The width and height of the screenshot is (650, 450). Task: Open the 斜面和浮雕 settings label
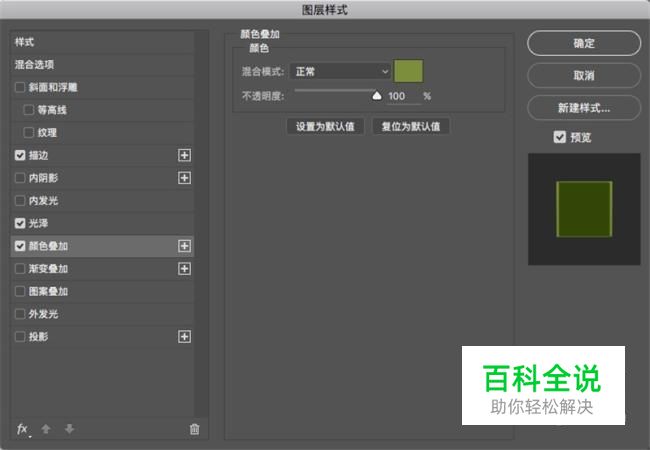(53, 87)
